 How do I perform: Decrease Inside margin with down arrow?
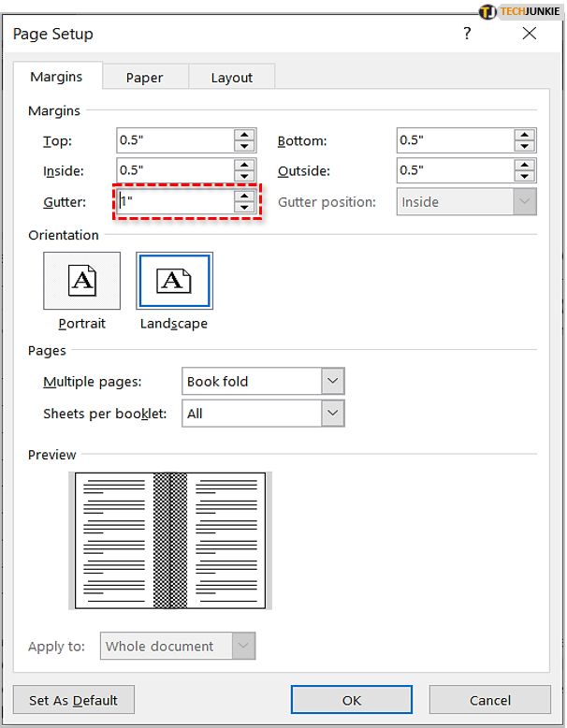(244, 176)
